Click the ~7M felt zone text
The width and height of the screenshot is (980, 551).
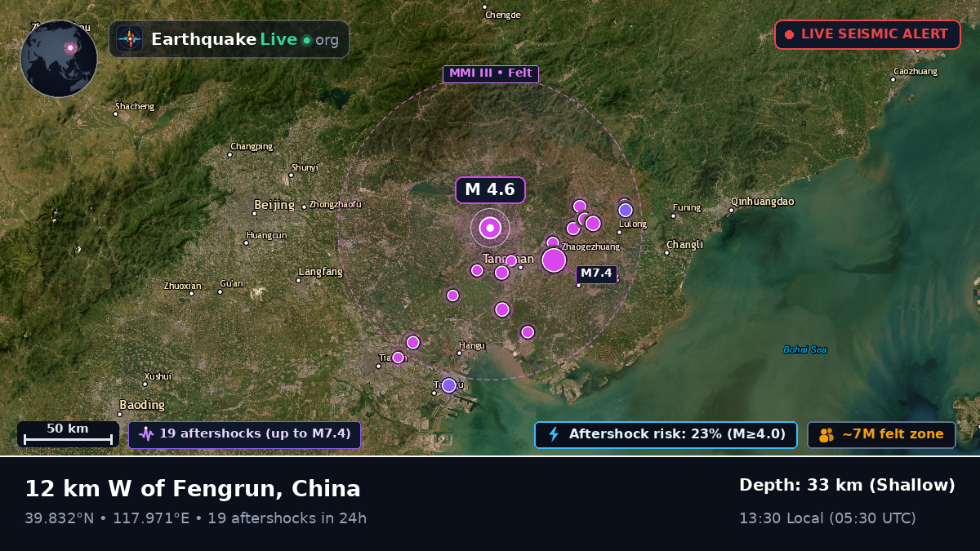pyautogui.click(x=893, y=434)
